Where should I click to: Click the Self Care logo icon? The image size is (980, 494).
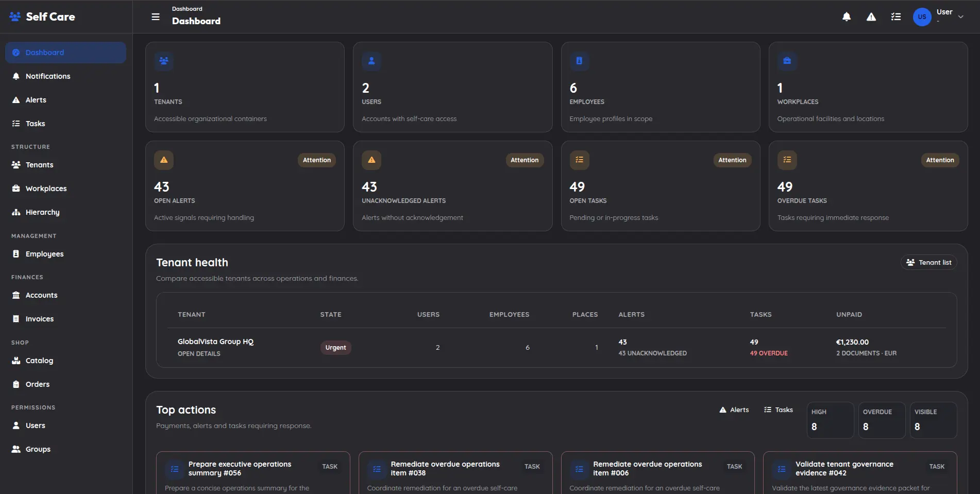pyautogui.click(x=15, y=16)
